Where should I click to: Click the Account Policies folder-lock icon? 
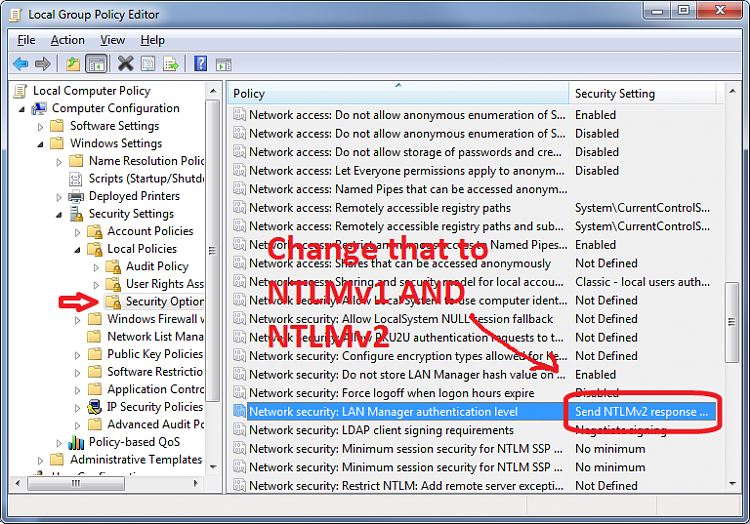click(95, 231)
